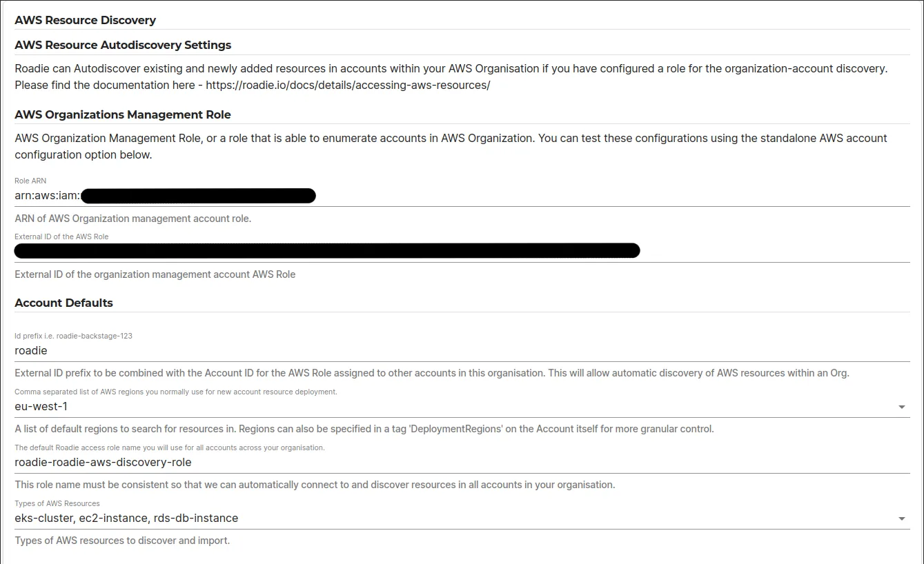Image resolution: width=924 pixels, height=564 pixels.
Task: Edit the default Roadie access role name field
Action: click(x=207, y=462)
